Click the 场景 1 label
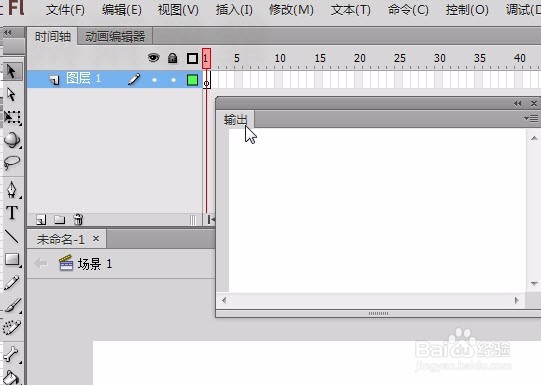541x385 pixels. [95, 264]
